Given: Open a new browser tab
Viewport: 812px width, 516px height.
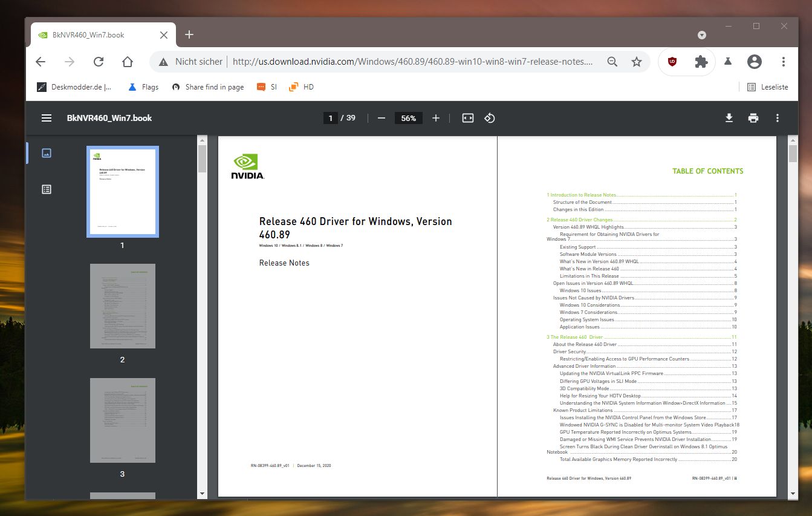Looking at the screenshot, I should tap(189, 34).
